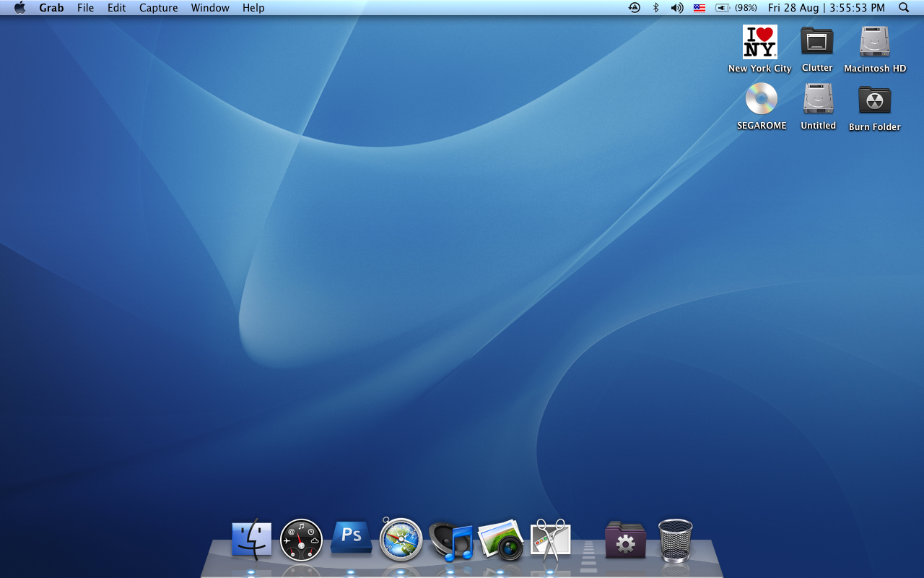Open the volume control in menu bar

(676, 8)
